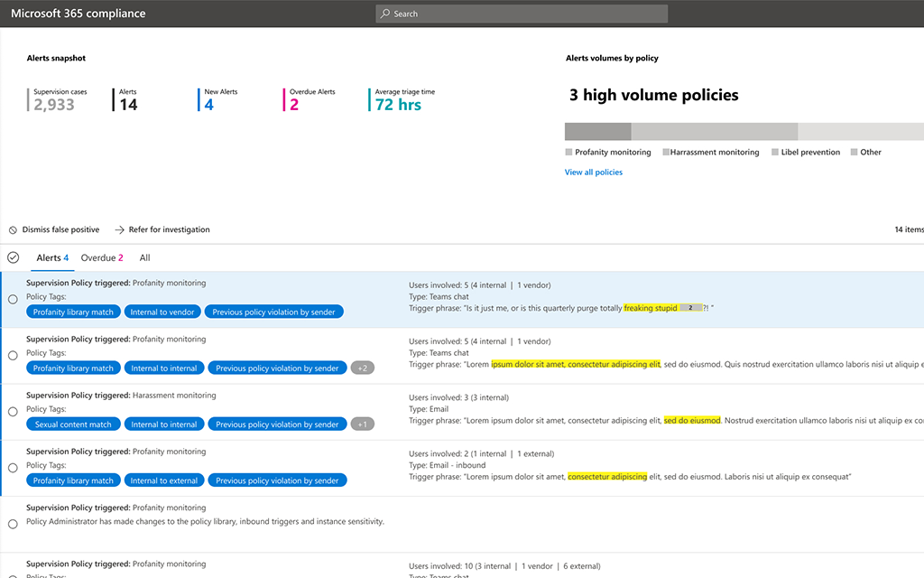The height and width of the screenshot is (578, 924).
Task: Switch to the Overdue 2 tab
Action: pyautogui.click(x=102, y=257)
